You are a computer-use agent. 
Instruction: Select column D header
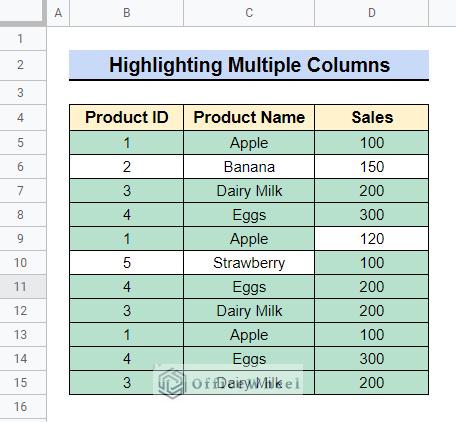[x=372, y=13]
